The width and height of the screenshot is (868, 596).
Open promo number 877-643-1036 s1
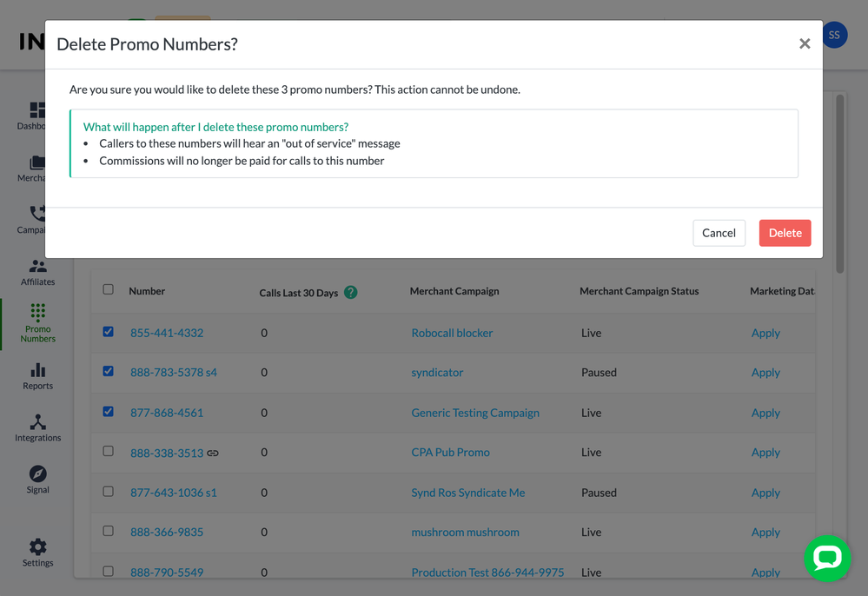pos(174,493)
